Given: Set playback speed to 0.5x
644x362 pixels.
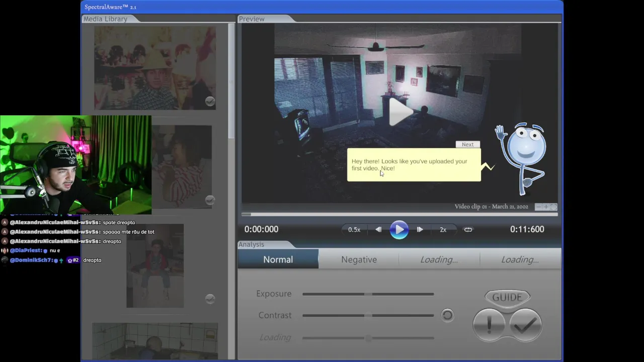Looking at the screenshot, I should pos(354,229).
